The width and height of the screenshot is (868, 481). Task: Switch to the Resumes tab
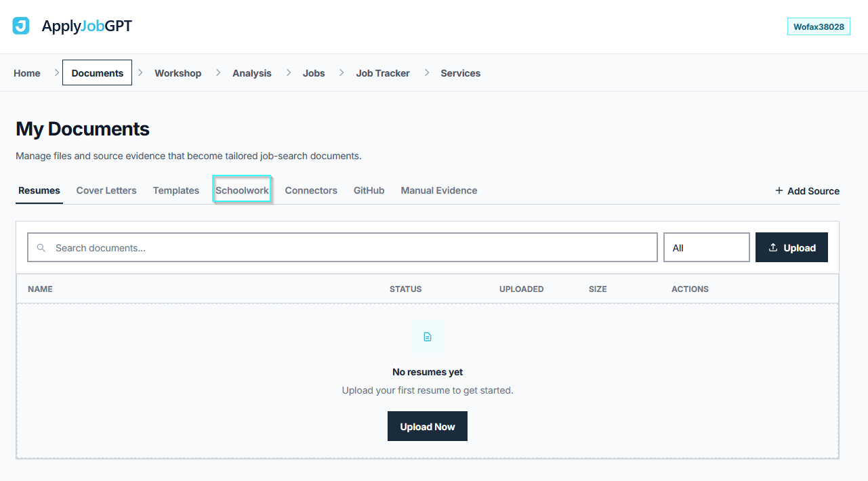39,190
